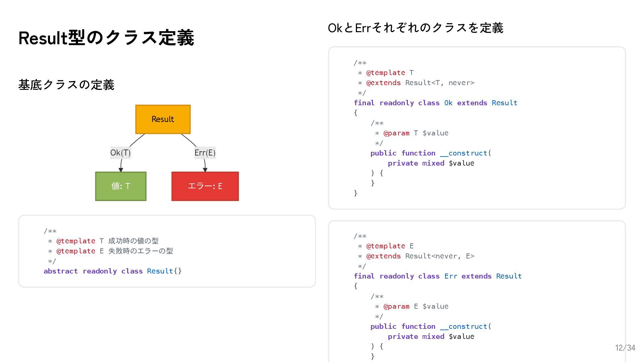The height and width of the screenshot is (362, 644).
Task: Click the @param T $value comment
Action: (416, 133)
